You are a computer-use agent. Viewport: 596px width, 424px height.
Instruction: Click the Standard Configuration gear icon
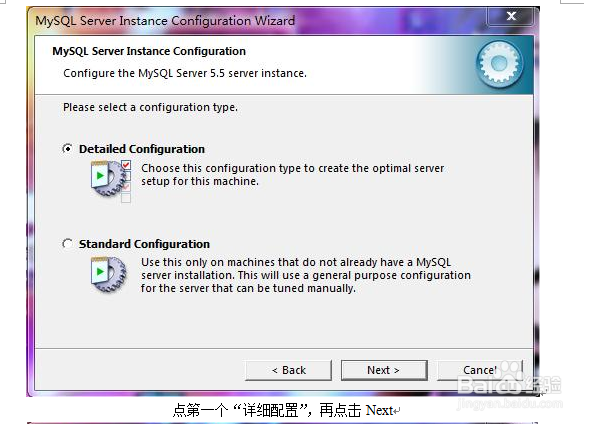(108, 274)
